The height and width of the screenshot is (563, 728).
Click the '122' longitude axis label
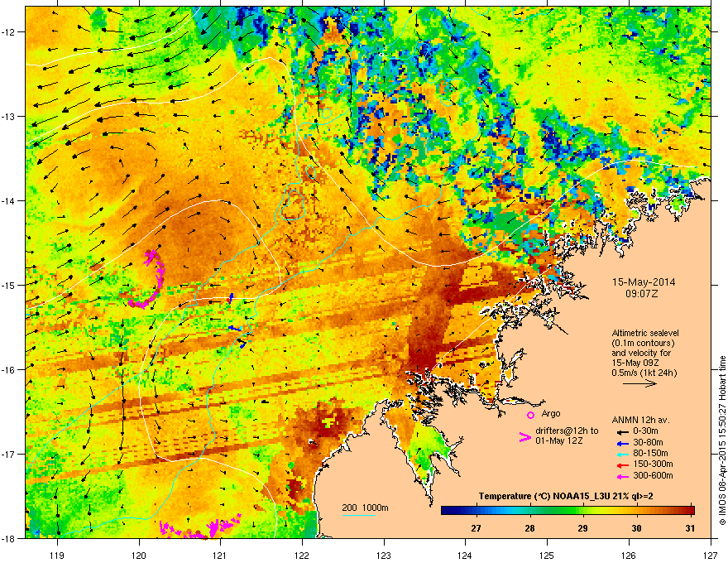(x=302, y=555)
